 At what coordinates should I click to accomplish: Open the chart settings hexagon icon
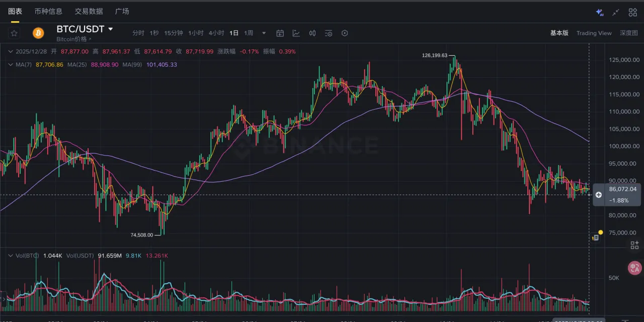(345, 33)
